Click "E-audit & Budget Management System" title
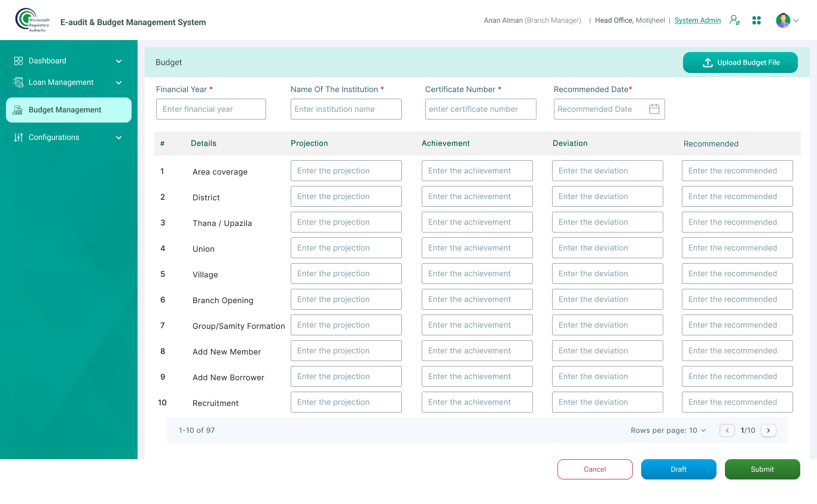This screenshot has height=504, width=817. click(x=133, y=22)
